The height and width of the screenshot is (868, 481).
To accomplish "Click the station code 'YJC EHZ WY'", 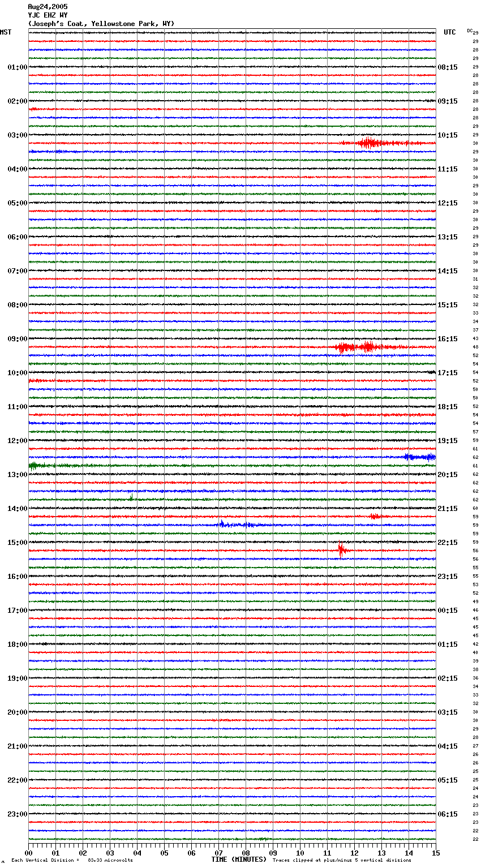I will point(48,15).
